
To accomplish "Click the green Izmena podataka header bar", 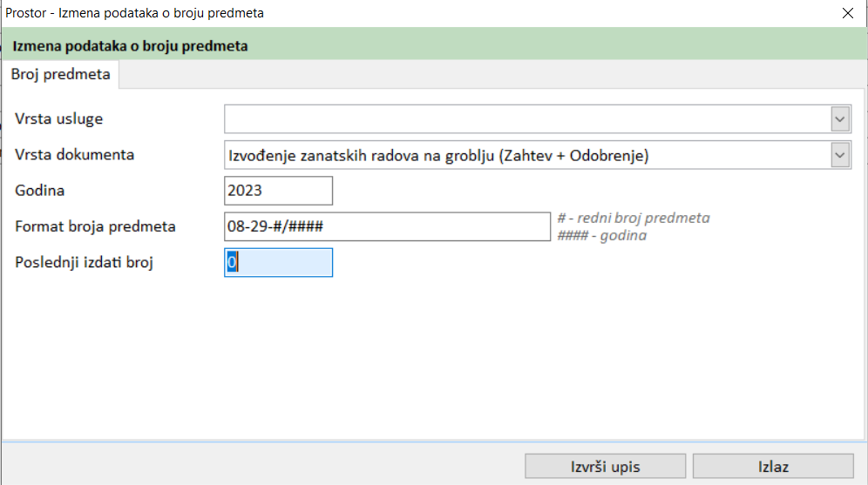I will click(434, 46).
